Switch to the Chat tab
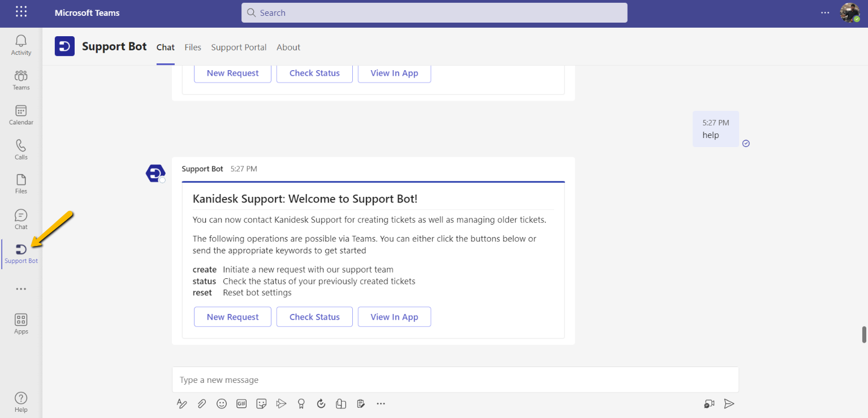868x418 pixels. click(166, 48)
